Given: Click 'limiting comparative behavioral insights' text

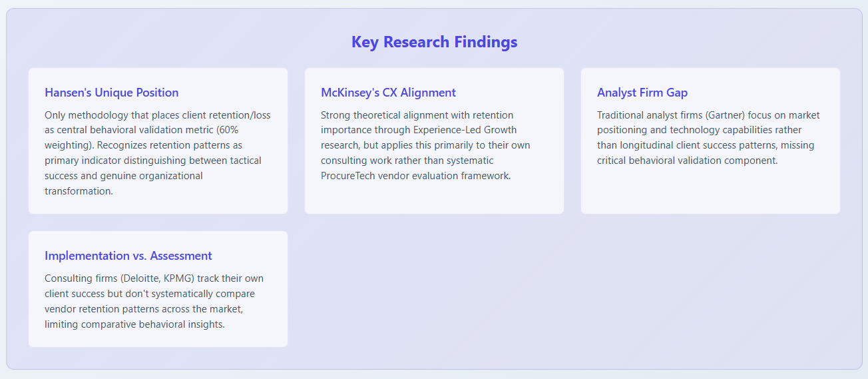Looking at the screenshot, I should [136, 324].
